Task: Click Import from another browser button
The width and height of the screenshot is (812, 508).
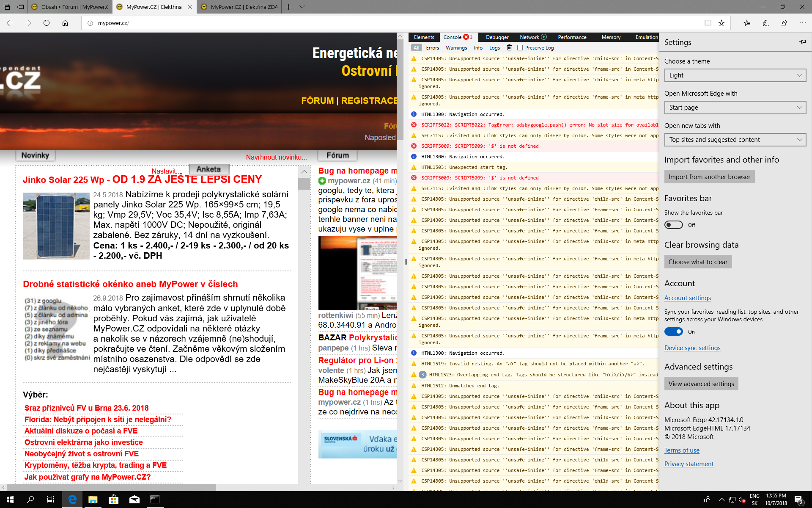Action: (x=709, y=177)
